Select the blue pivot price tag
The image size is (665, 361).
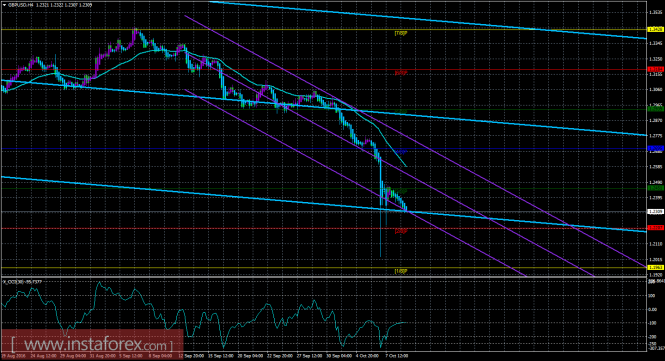point(655,148)
